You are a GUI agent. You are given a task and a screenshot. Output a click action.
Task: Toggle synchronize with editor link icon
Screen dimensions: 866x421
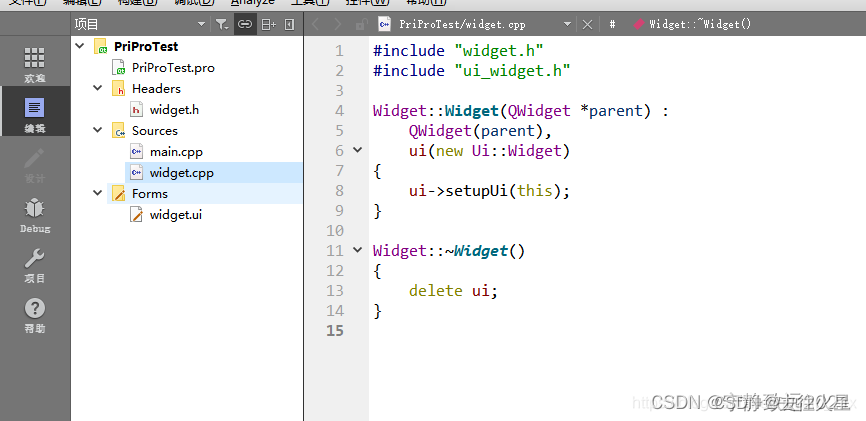coord(245,24)
